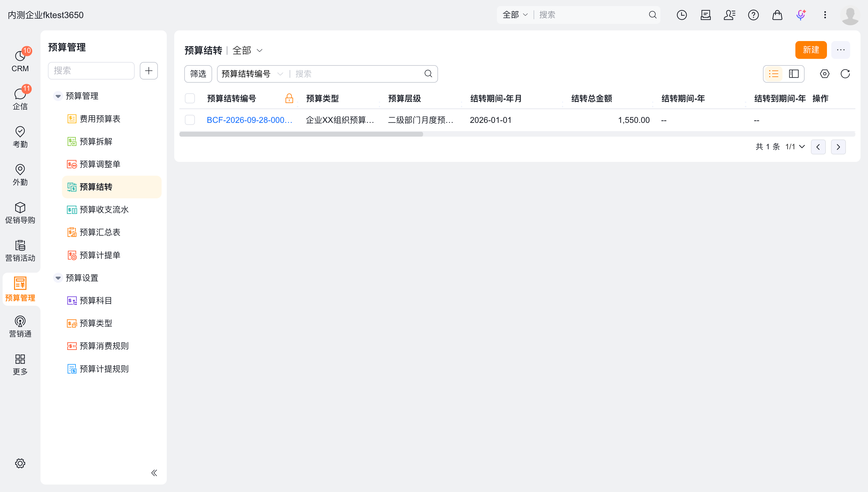Open the help question mark icon

click(x=753, y=15)
